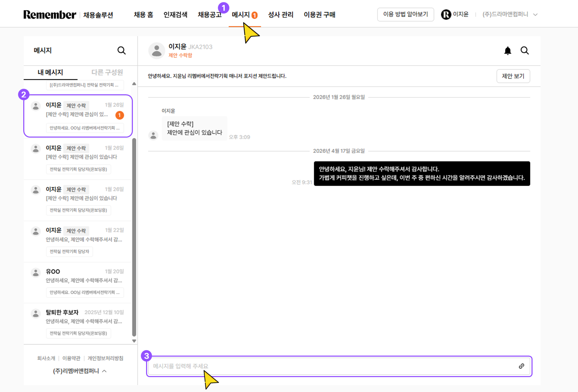The width and height of the screenshot is (578, 392).
Task: Open the 메시지 menu
Action: 241,15
